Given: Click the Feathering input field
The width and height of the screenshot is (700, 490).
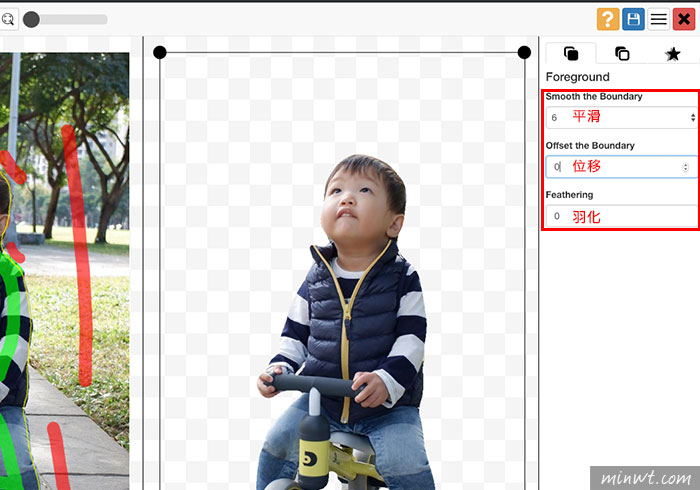Looking at the screenshot, I should pyautogui.click(x=621, y=216).
